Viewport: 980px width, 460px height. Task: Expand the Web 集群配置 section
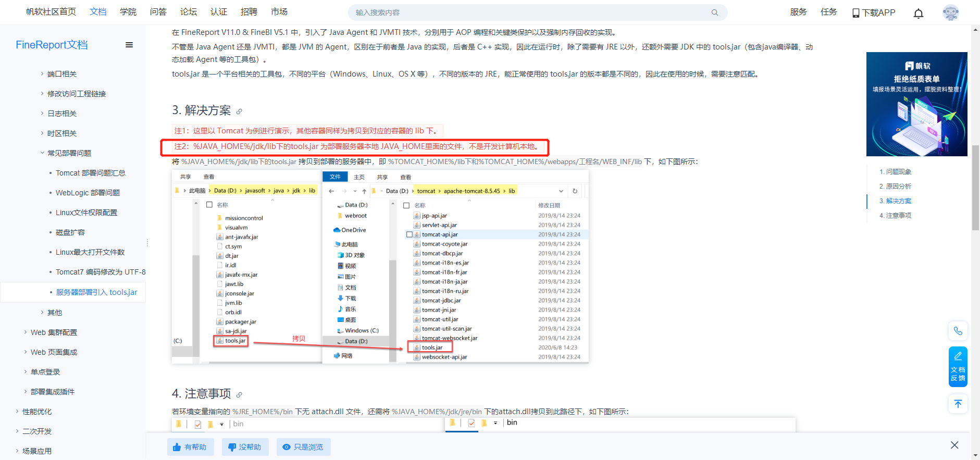26,332
